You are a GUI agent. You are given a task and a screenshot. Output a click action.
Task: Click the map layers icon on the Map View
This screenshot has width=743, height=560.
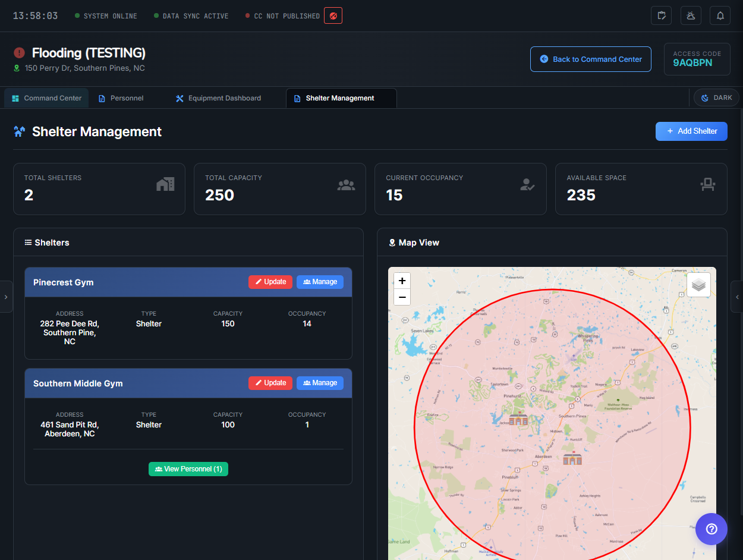click(698, 284)
